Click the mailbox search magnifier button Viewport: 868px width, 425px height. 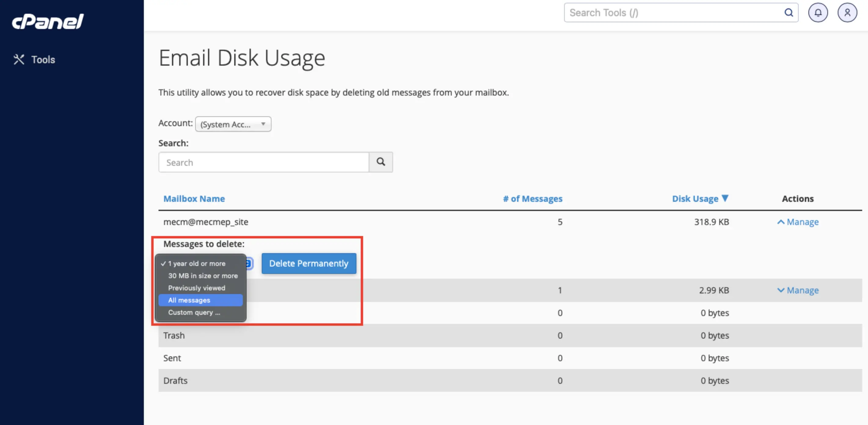(x=381, y=162)
